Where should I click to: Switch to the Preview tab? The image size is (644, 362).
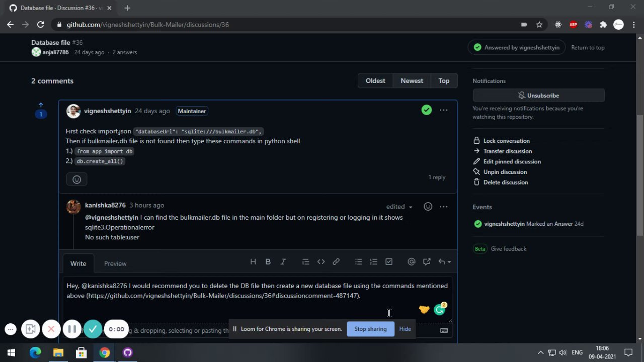pyautogui.click(x=115, y=263)
